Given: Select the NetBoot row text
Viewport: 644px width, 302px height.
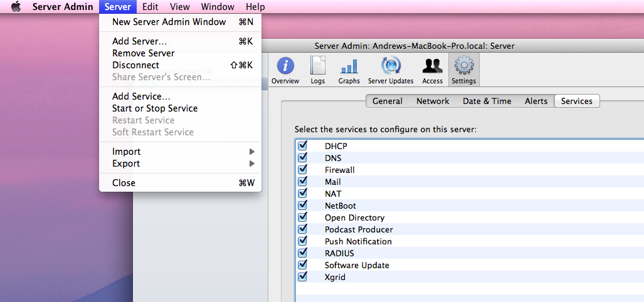Looking at the screenshot, I should click(x=340, y=206).
